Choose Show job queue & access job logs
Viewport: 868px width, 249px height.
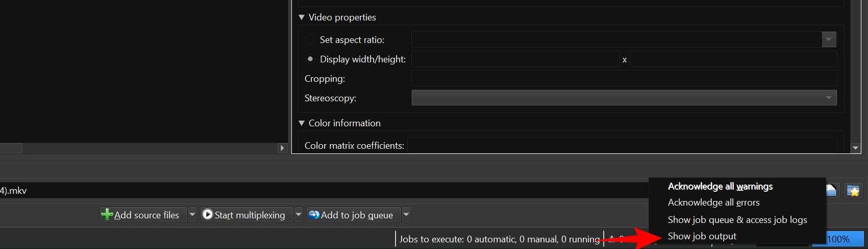click(x=737, y=220)
